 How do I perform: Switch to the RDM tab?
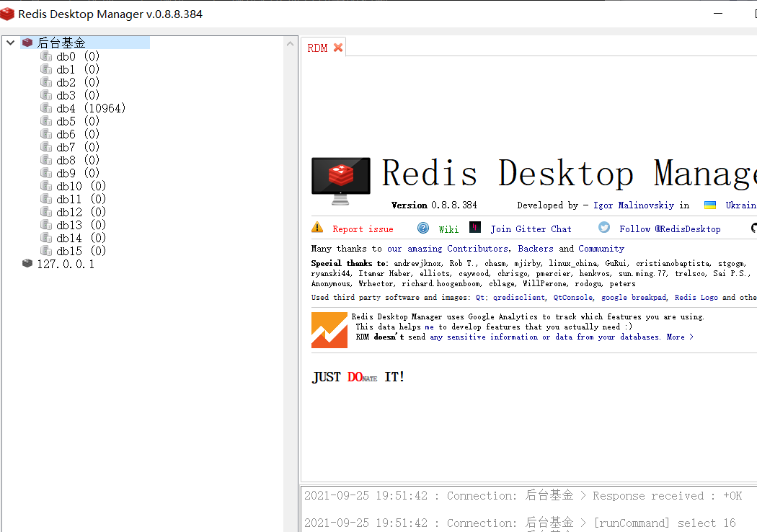[x=317, y=48]
